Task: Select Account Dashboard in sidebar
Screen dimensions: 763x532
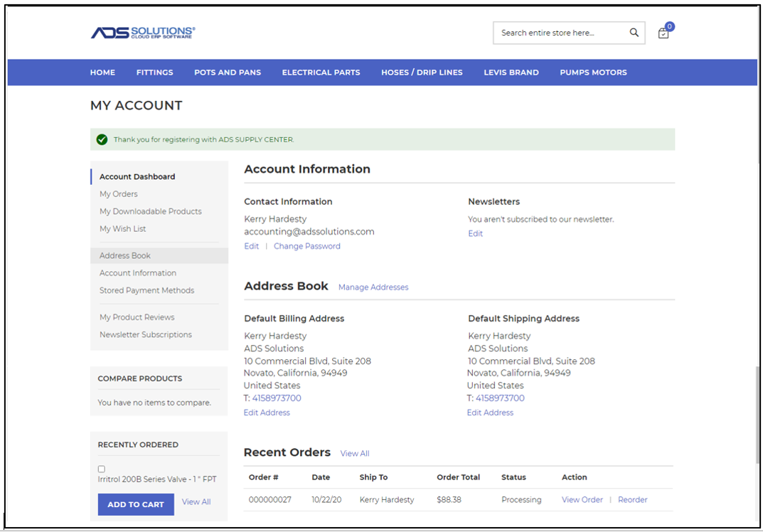Action: click(137, 176)
